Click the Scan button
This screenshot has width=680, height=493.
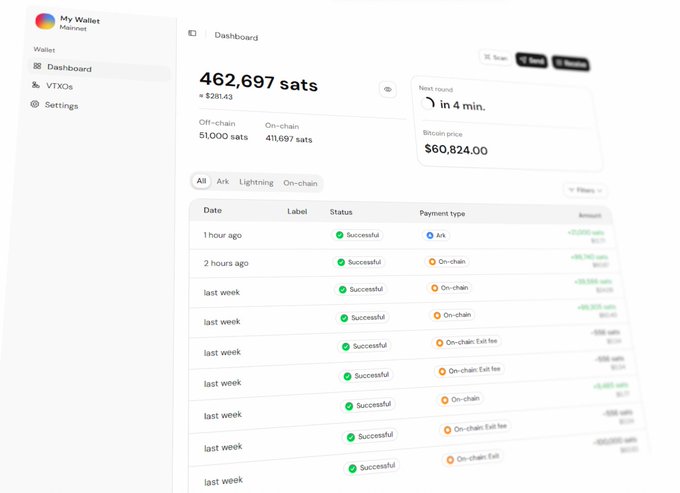click(x=496, y=57)
